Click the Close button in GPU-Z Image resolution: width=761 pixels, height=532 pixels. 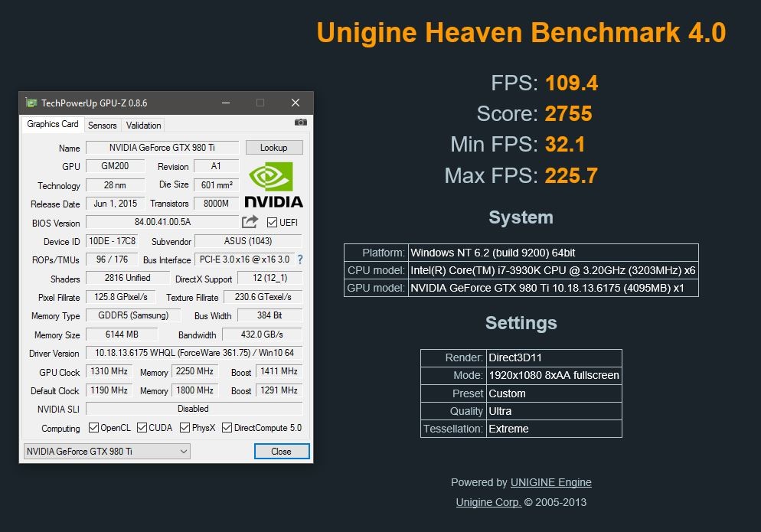point(282,452)
